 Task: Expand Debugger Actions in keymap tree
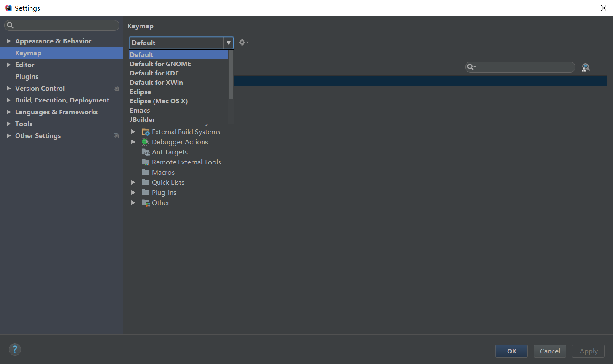[133, 142]
